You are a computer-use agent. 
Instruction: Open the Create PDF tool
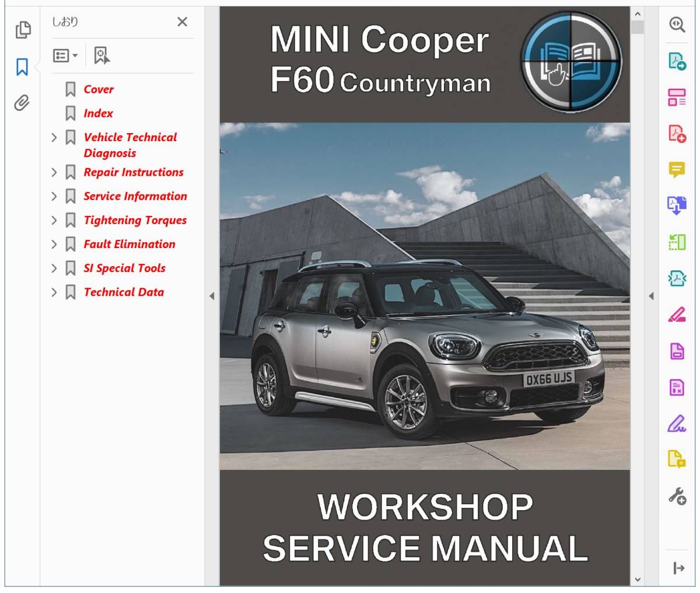click(677, 133)
